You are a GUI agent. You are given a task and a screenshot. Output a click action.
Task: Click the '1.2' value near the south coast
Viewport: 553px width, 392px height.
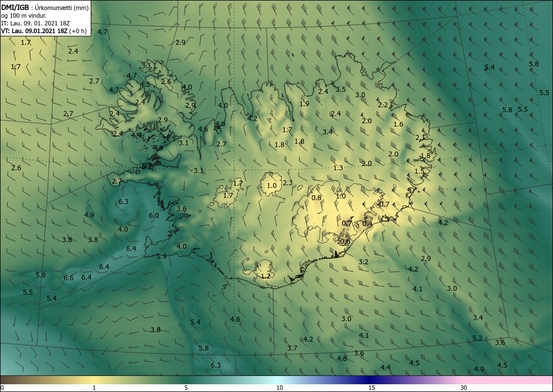265,276
